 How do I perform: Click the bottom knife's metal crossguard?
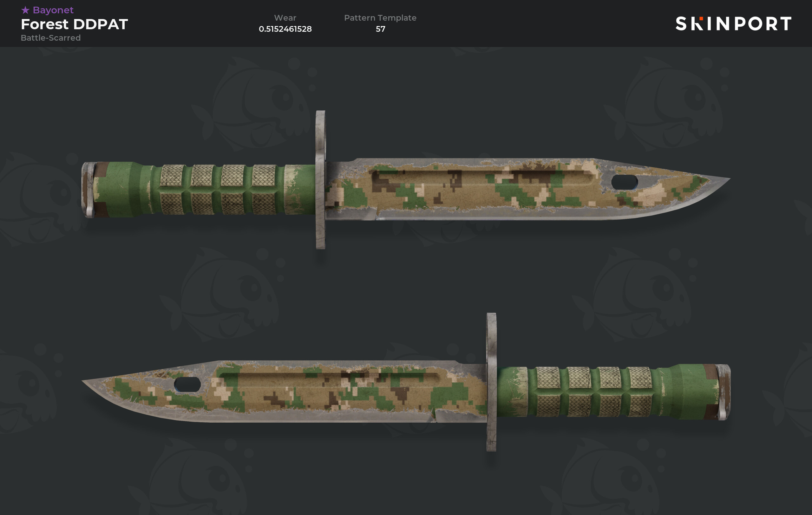(491, 382)
